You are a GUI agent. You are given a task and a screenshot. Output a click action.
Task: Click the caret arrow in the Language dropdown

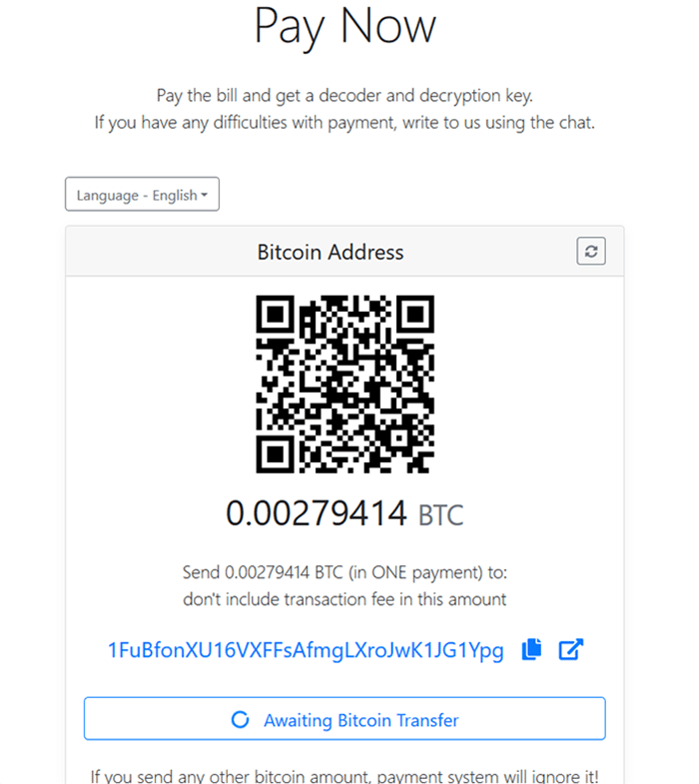pos(204,195)
